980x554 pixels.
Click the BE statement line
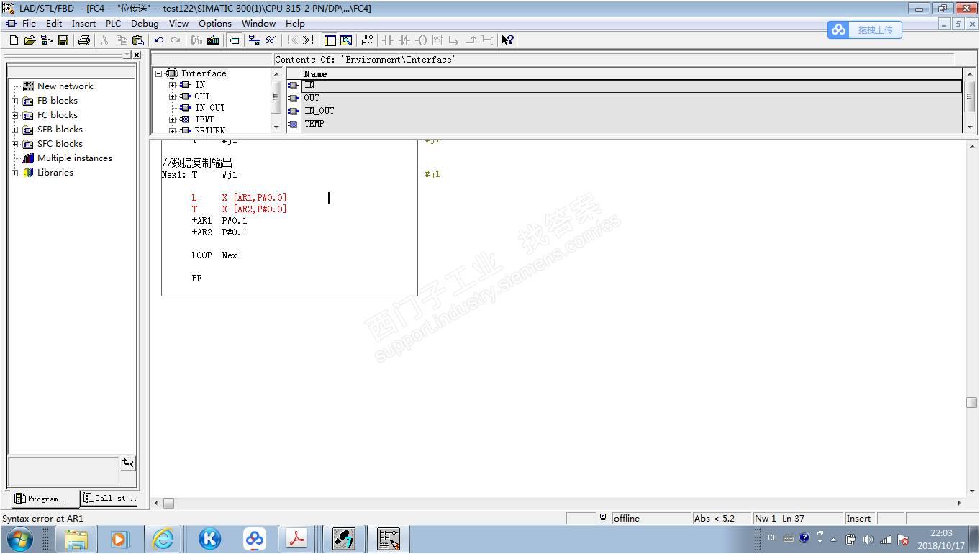pos(196,278)
